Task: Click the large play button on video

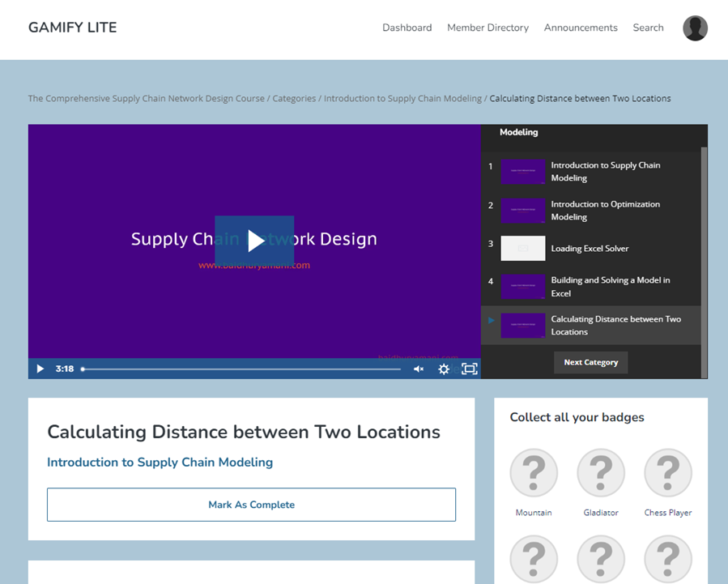Action: [x=254, y=241]
